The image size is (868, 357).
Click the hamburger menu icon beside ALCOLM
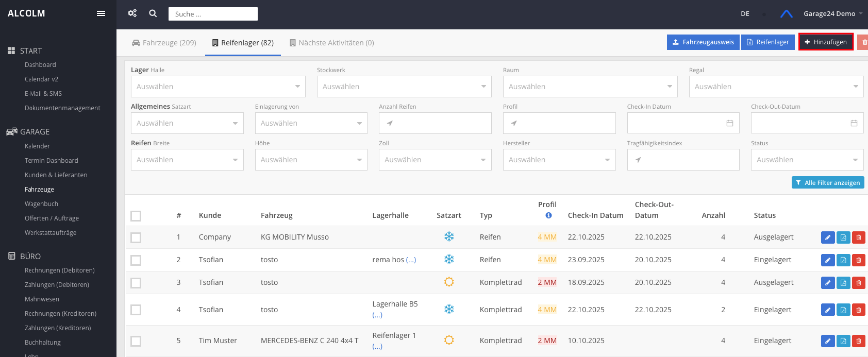[101, 13]
